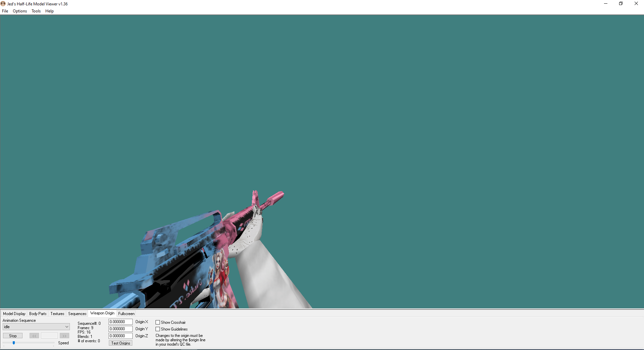Screen dimensions: 644x350
Task: Enable the Show Crosshair checkbox
Action: point(158,322)
